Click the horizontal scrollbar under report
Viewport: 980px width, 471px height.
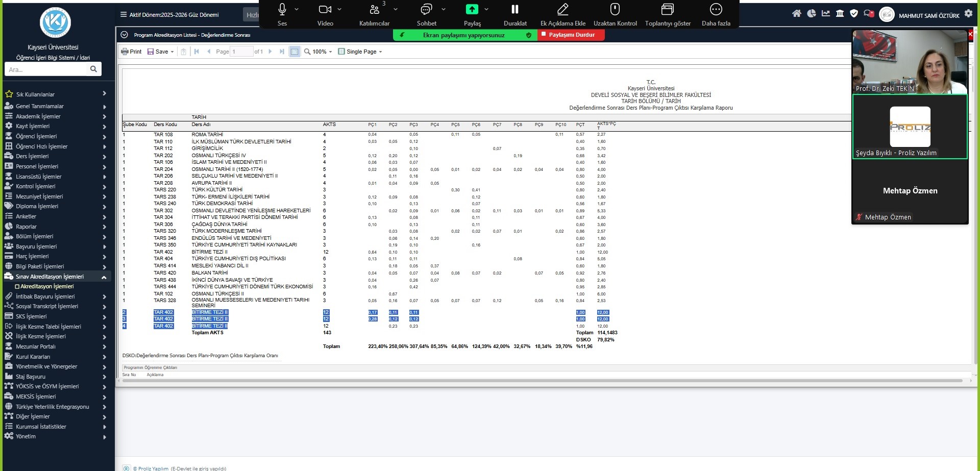tap(541, 381)
